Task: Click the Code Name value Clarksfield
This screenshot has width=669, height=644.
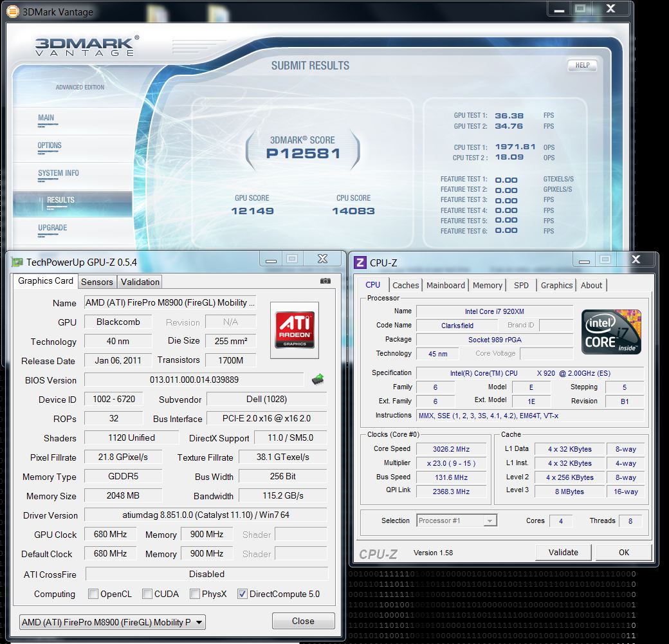Action: point(457,325)
